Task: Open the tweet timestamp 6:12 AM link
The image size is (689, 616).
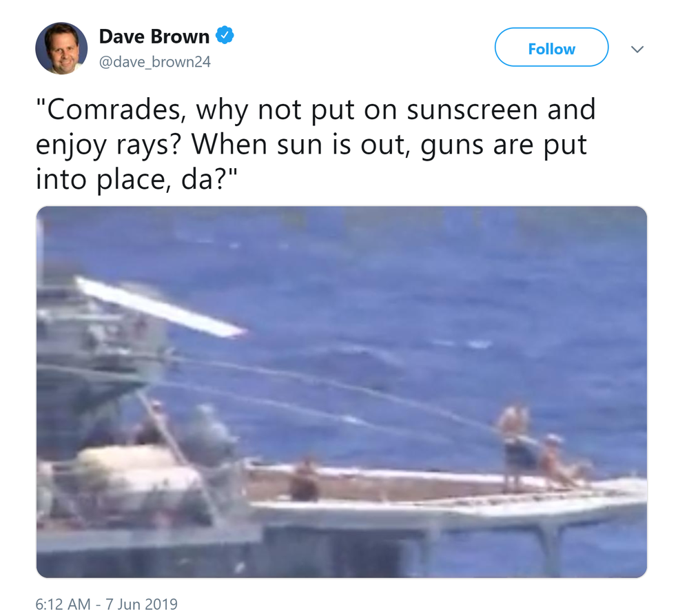Action: tap(63, 604)
